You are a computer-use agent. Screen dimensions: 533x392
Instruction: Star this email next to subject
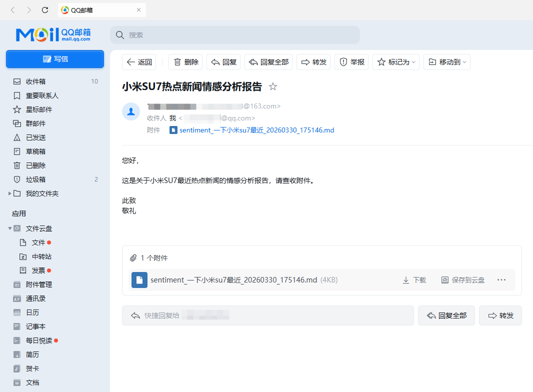272,86
